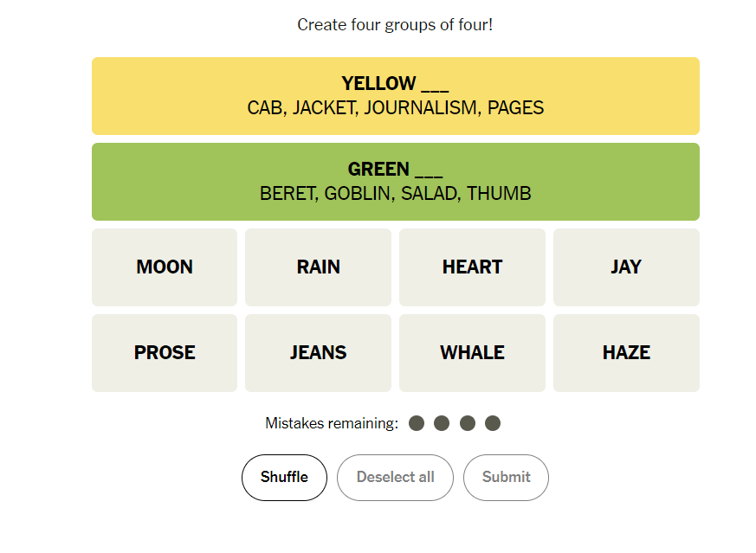Select the PROSE word tile
The width and height of the screenshot is (756, 553).
click(164, 352)
